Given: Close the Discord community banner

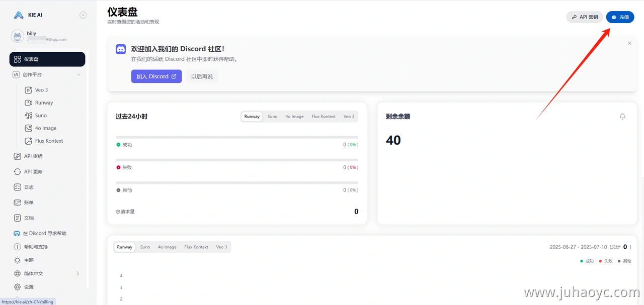Looking at the screenshot, I should [x=629, y=43].
